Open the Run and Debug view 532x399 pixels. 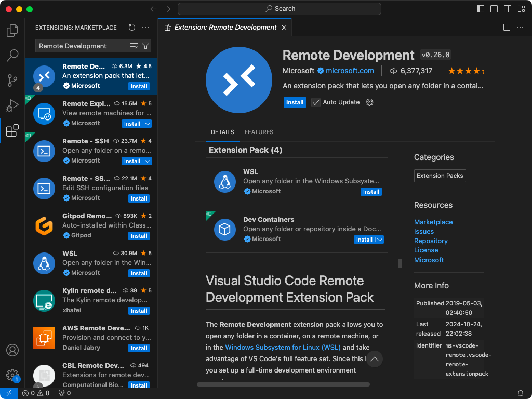[12, 105]
